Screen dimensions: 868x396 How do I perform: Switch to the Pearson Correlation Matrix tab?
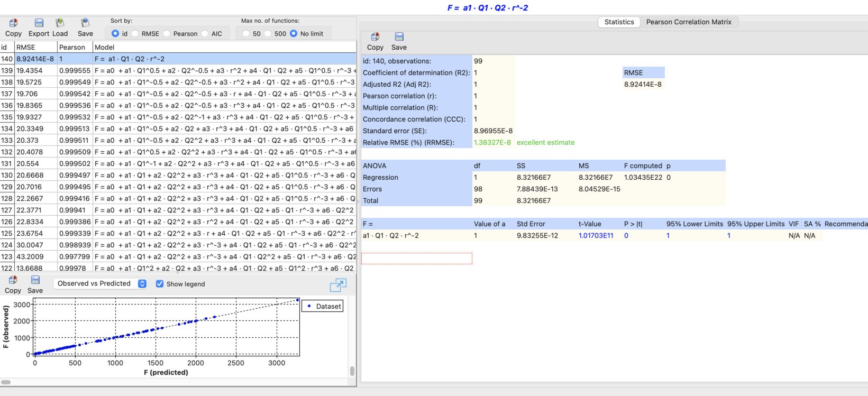click(688, 22)
